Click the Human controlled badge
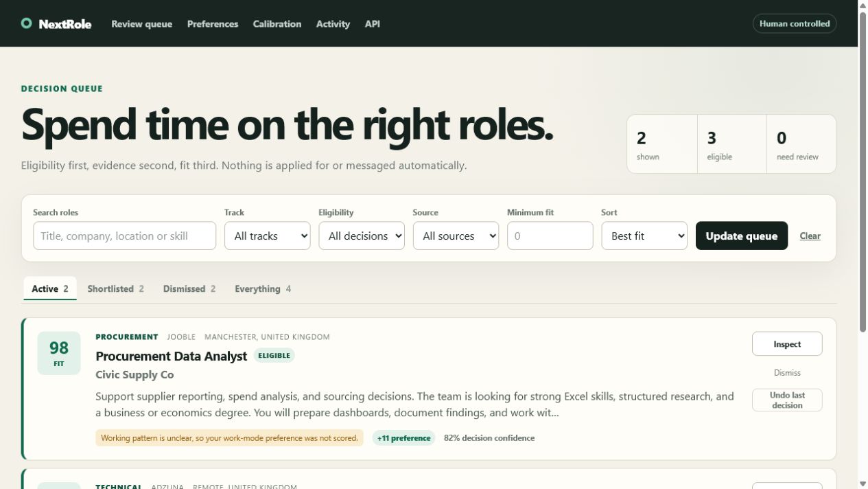This screenshot has height=489, width=868. click(795, 23)
